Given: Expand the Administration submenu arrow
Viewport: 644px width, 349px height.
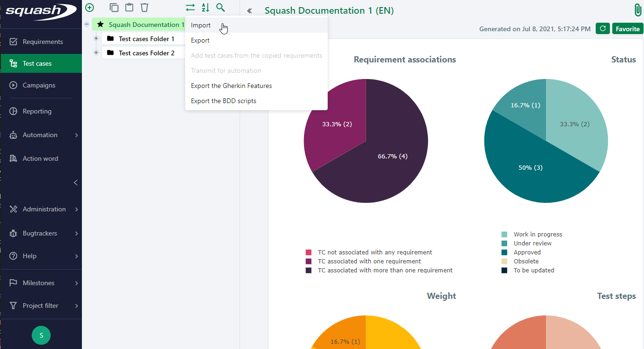Looking at the screenshot, I should point(76,209).
